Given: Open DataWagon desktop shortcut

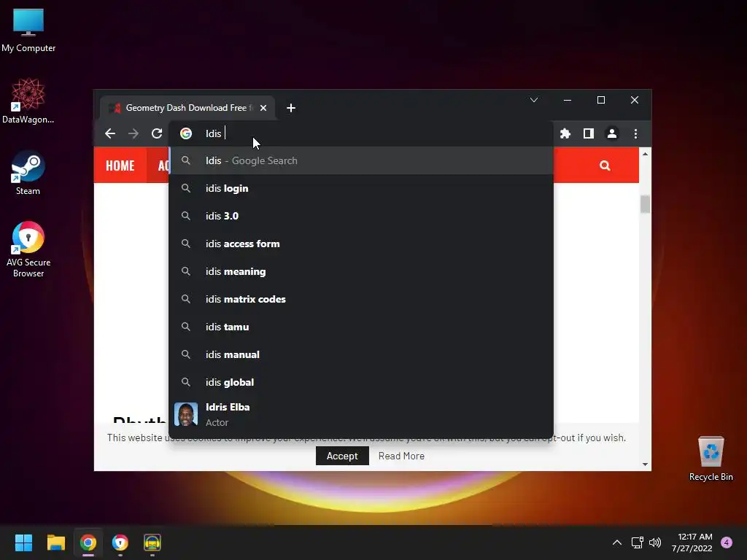Looking at the screenshot, I should (28, 101).
